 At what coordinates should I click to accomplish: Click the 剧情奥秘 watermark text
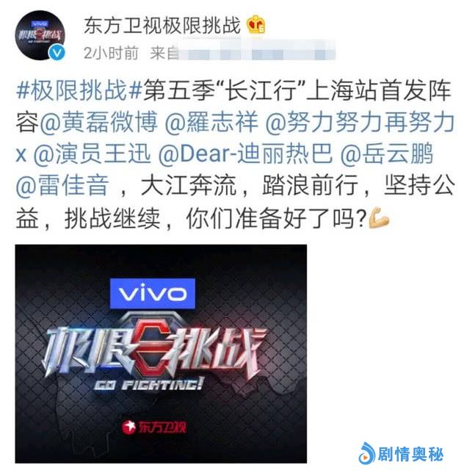410,454
